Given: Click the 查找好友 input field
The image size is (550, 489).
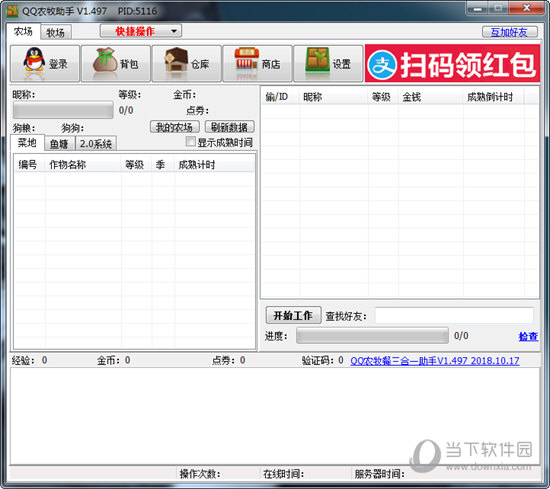Looking at the screenshot, I should 455,315.
